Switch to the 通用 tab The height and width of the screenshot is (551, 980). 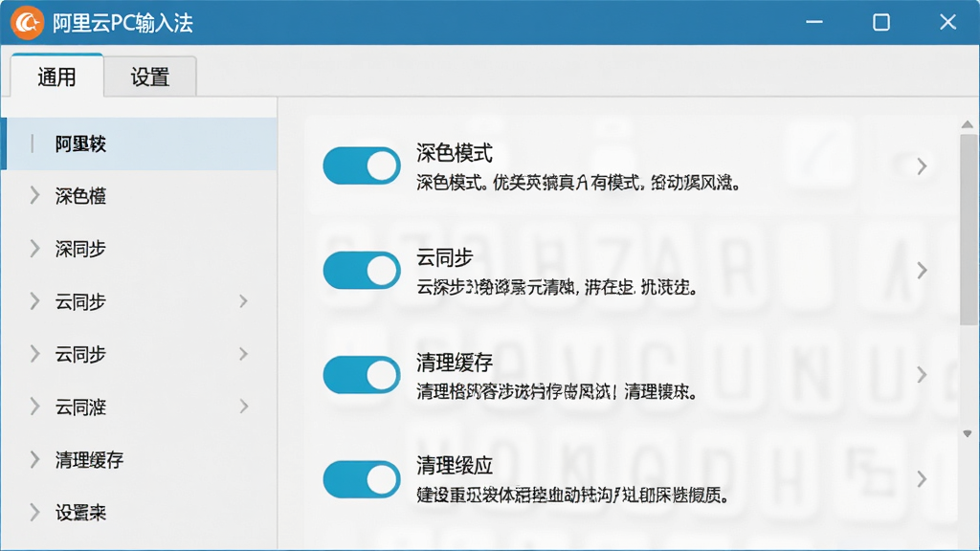click(56, 77)
